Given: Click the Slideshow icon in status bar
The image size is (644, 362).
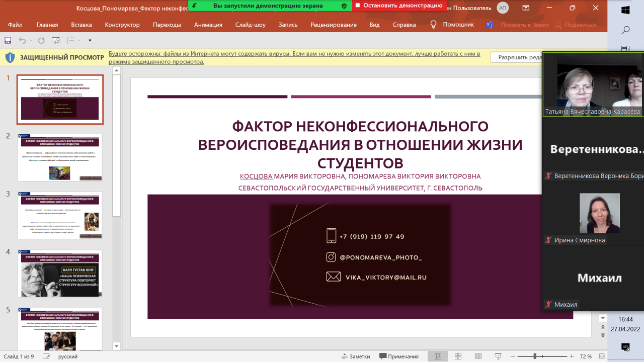Looking at the screenshot, I should click(498, 356).
